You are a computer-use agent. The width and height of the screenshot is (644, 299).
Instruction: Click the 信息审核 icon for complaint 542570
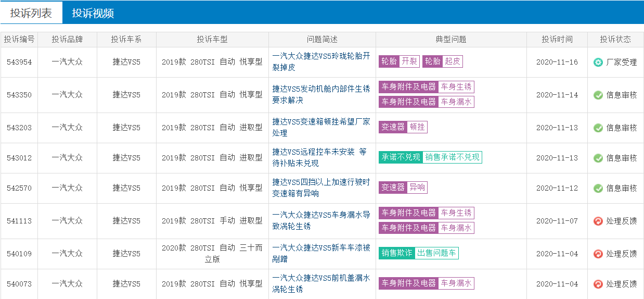coord(598,188)
